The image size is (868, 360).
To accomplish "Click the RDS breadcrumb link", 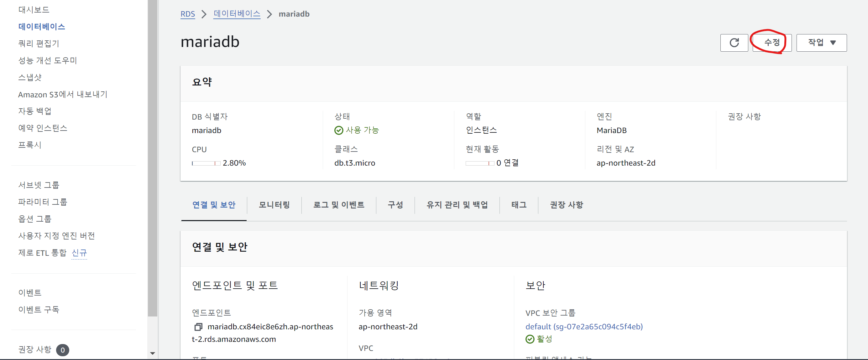I will (188, 14).
